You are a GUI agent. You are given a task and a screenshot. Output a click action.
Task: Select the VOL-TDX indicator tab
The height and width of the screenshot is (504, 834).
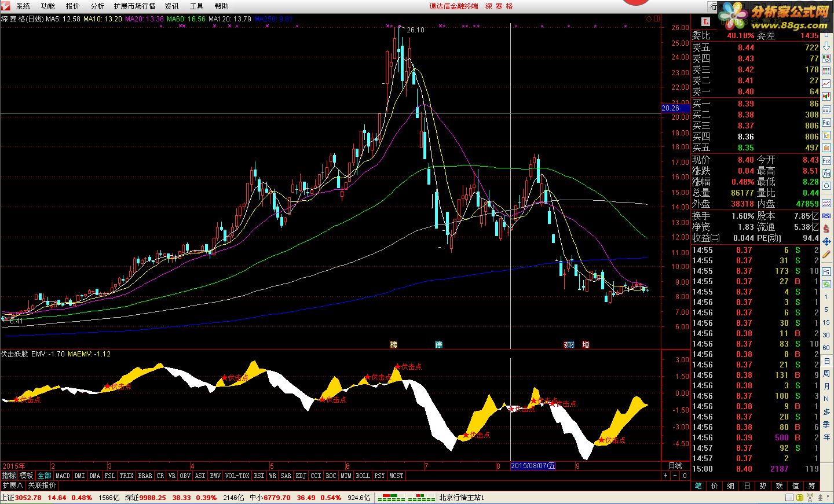click(237, 476)
